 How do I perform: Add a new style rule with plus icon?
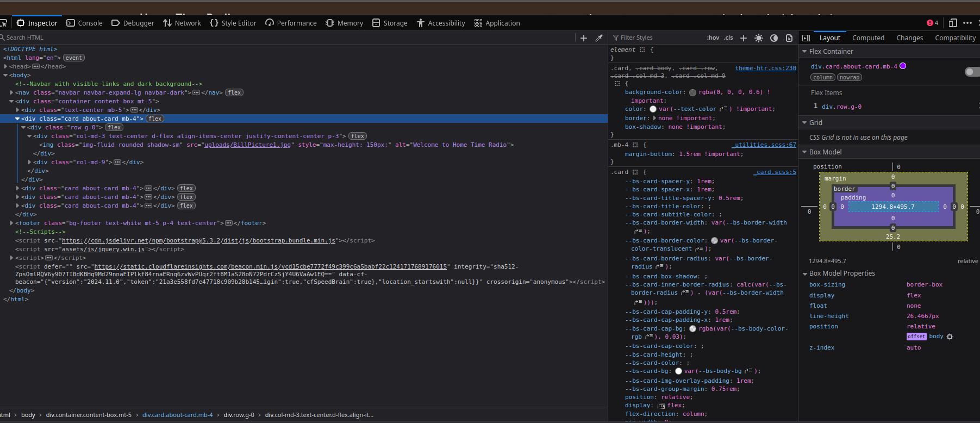744,38
